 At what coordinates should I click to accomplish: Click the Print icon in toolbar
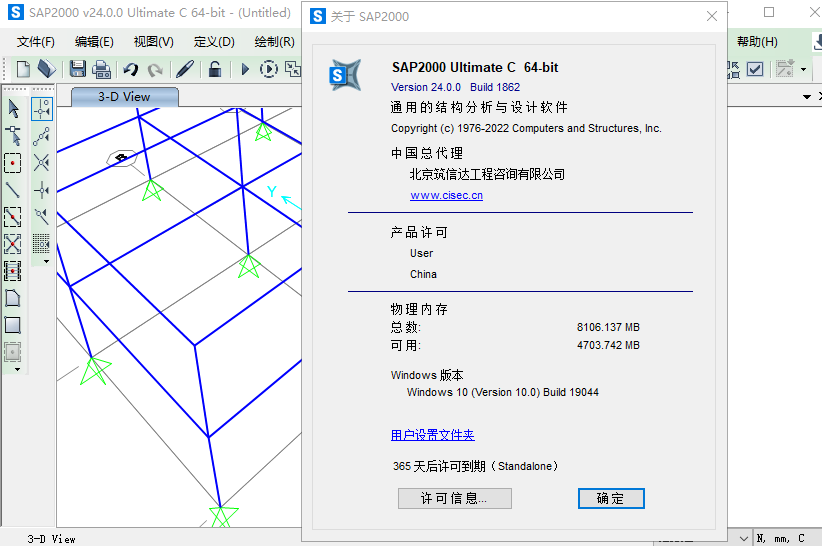[x=101, y=69]
